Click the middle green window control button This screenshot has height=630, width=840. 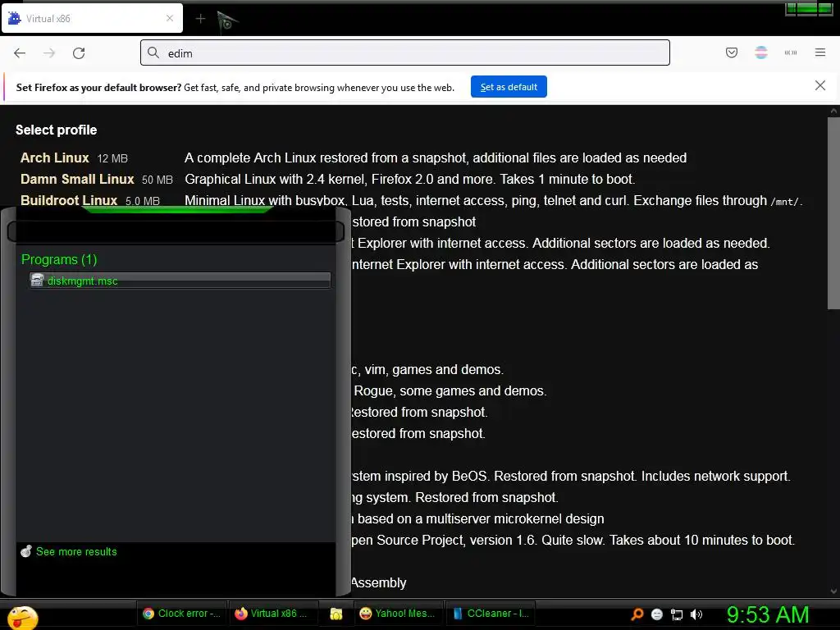(x=807, y=9)
